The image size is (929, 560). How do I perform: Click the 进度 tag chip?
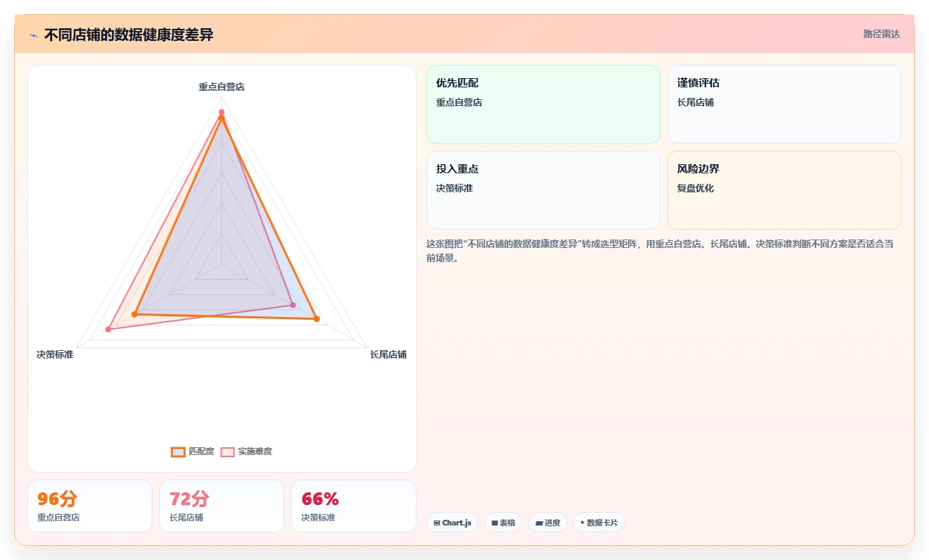pos(548,523)
